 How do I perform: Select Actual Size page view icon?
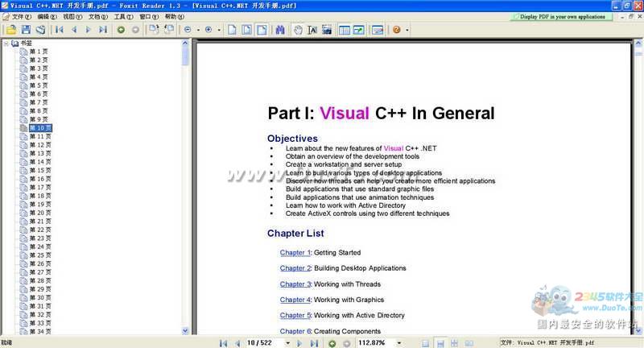(232, 30)
